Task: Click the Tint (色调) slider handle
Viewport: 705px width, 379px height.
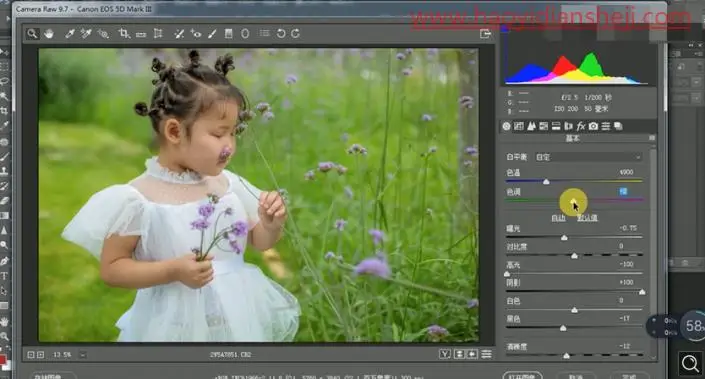Action: 574,200
